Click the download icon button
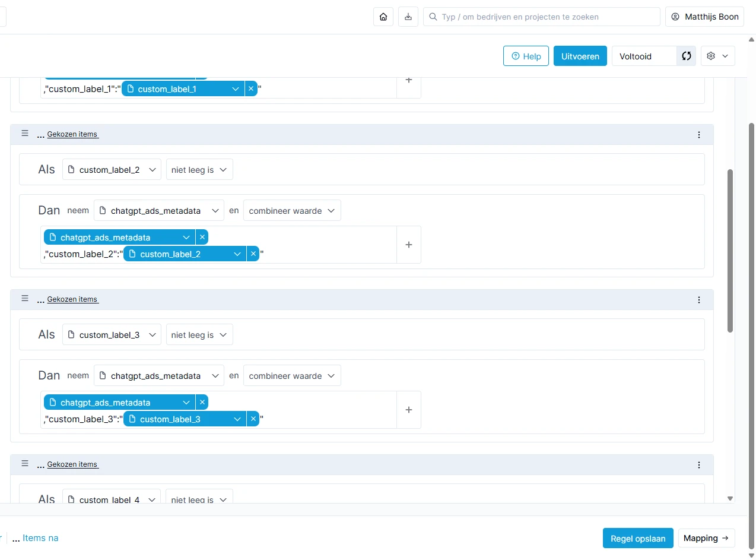 [408, 17]
